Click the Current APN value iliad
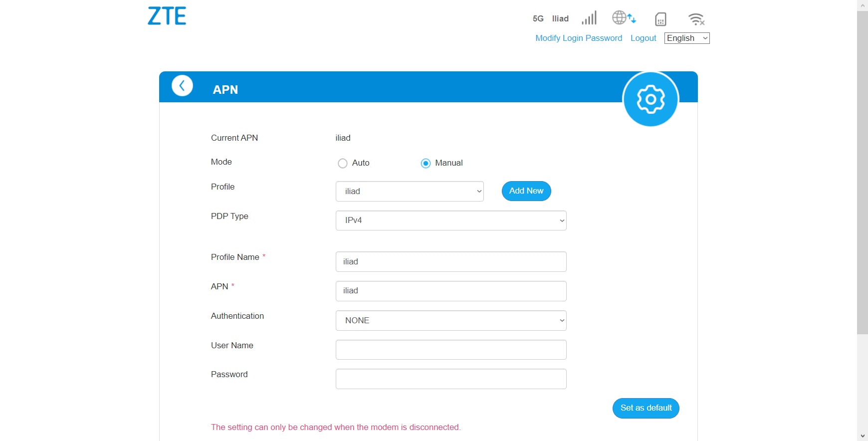The height and width of the screenshot is (441, 868). point(343,138)
